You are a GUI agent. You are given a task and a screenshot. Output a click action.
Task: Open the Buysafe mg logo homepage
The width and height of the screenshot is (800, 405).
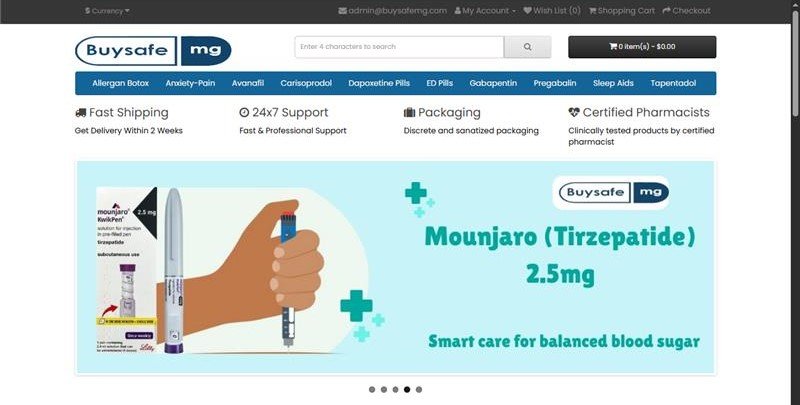pos(153,50)
